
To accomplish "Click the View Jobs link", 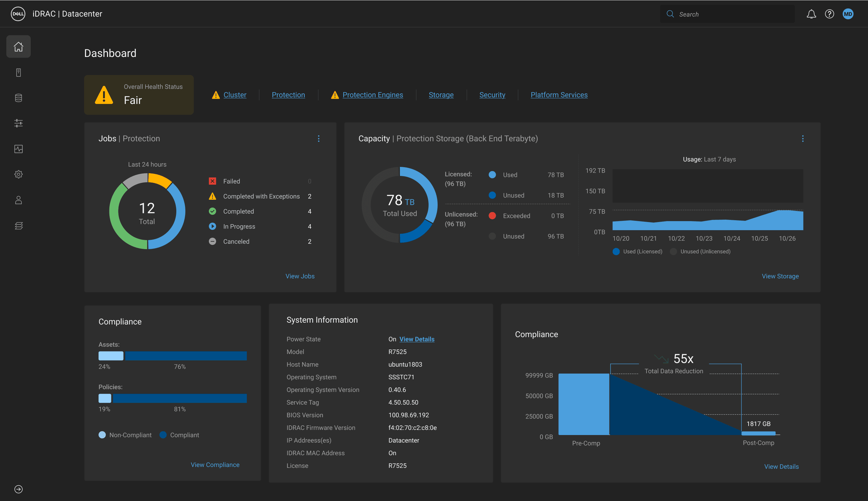I will pos(300,276).
